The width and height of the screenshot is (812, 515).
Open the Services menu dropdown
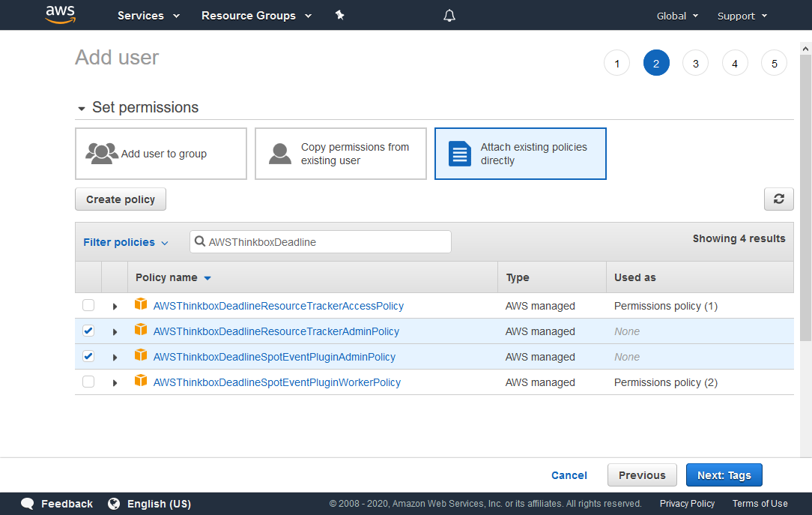[x=148, y=16]
